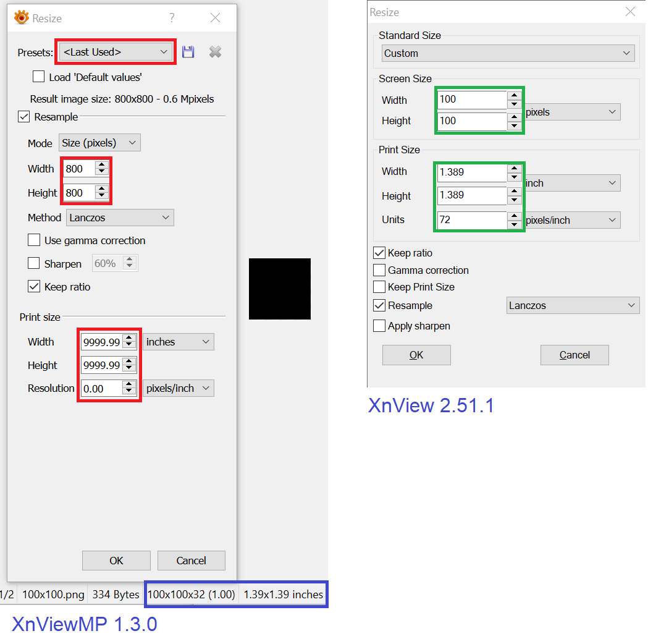Open the Mode Size (pixels) dropdown
This screenshot has width=648, height=644.
99,143
